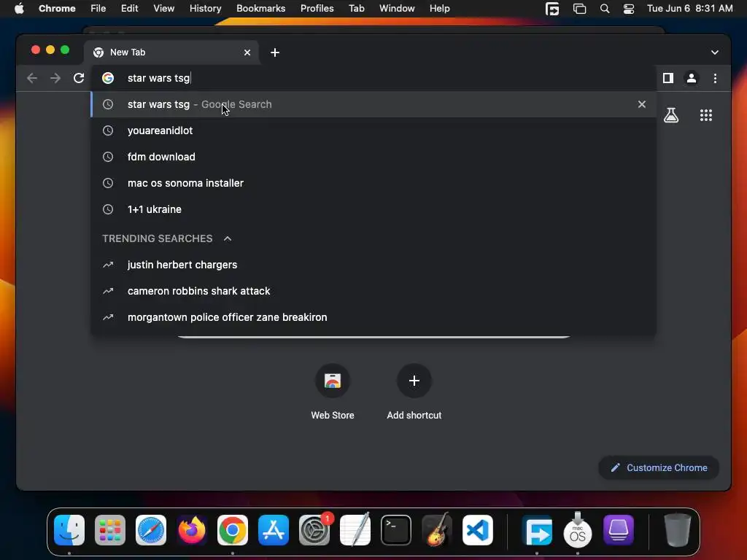Click the date and time in menu bar
Screen dimensions: 747x560
(690, 9)
